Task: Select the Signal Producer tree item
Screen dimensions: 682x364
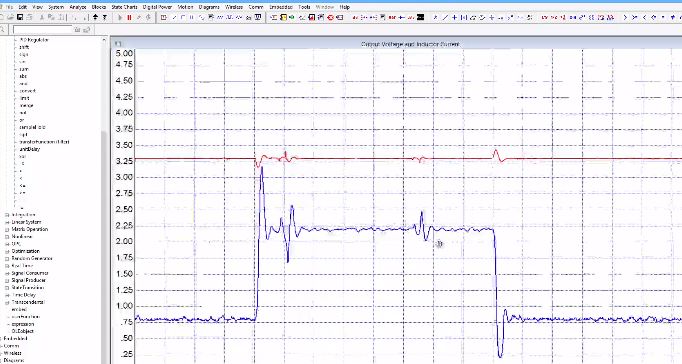Action: click(29, 281)
